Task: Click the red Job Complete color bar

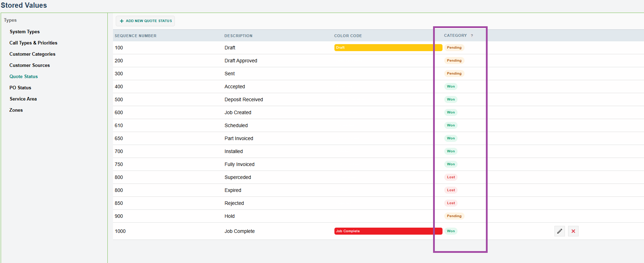Action: 388,231
